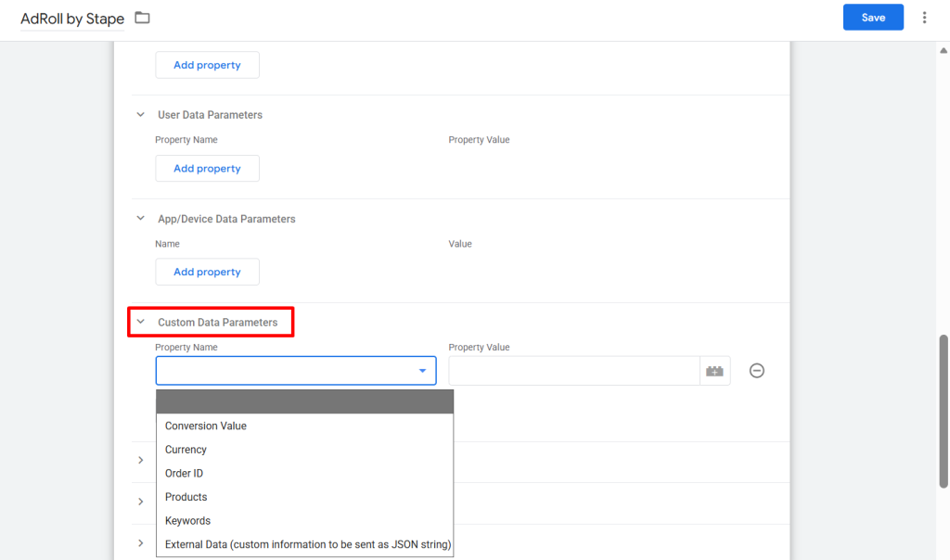Select the blank highlighted dropdown option
This screenshot has width=950, height=560.
(304, 401)
